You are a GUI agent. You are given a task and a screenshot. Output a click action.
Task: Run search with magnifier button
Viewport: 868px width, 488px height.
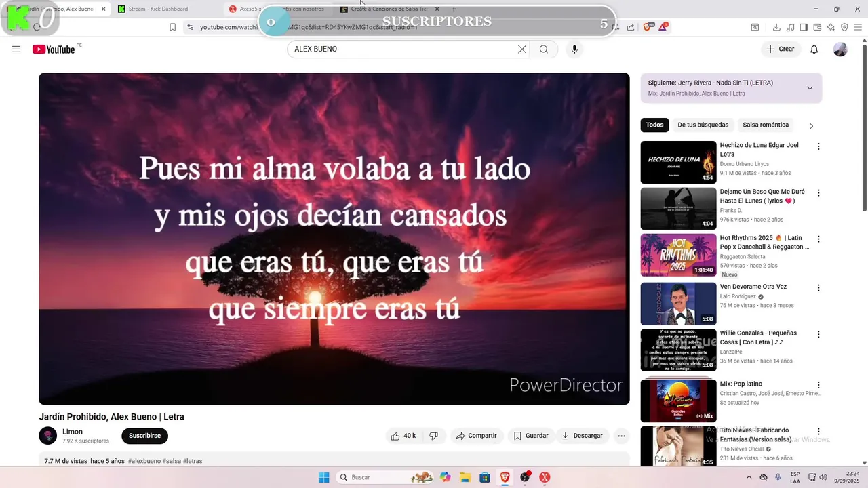(543, 49)
